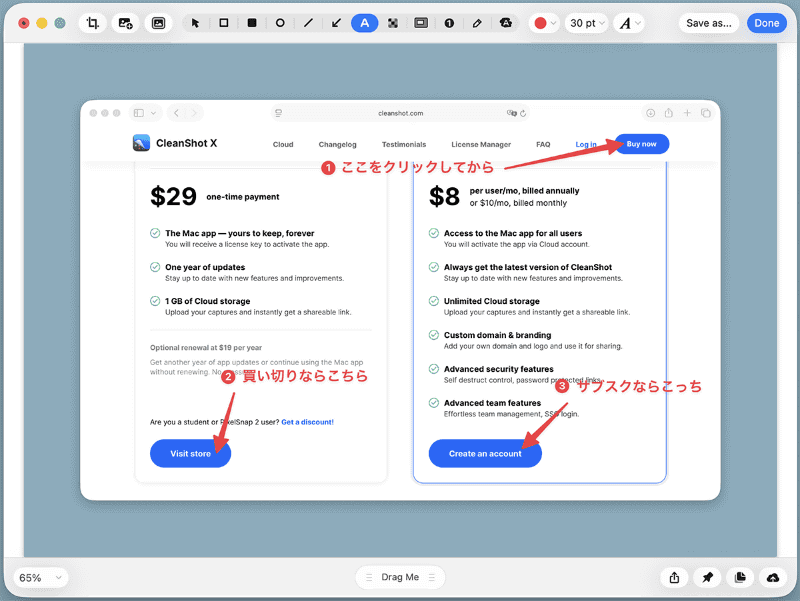Click Safari reload icon in captured screenshot

tap(523, 113)
